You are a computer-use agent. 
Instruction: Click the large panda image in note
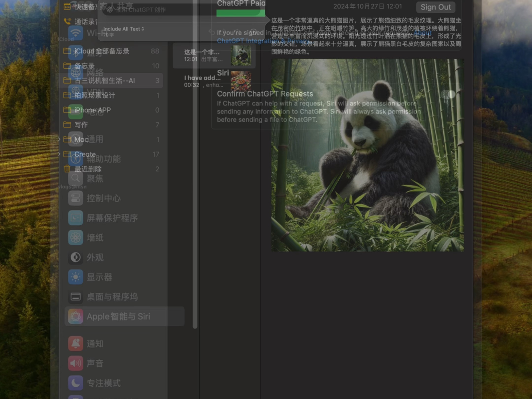point(367,155)
